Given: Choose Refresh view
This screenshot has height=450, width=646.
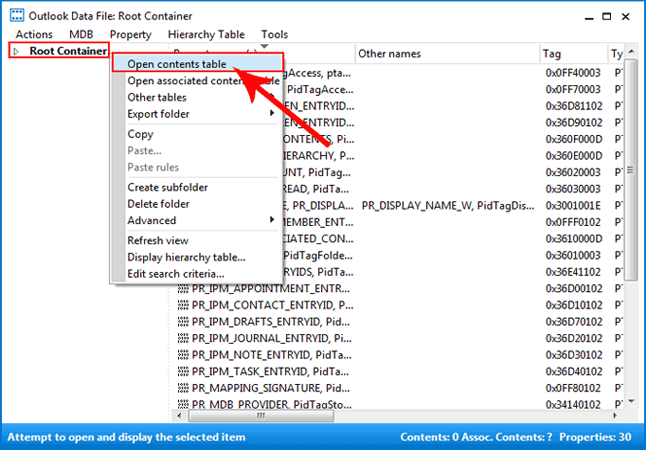Looking at the screenshot, I should pos(197,240).
